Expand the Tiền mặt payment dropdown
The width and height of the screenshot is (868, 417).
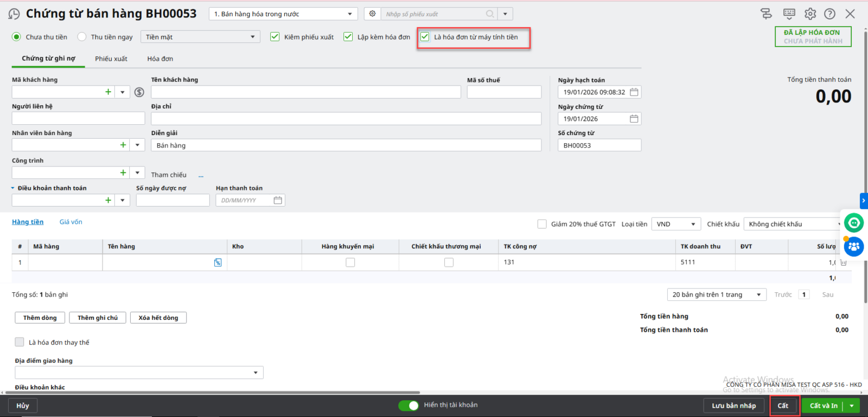click(252, 37)
